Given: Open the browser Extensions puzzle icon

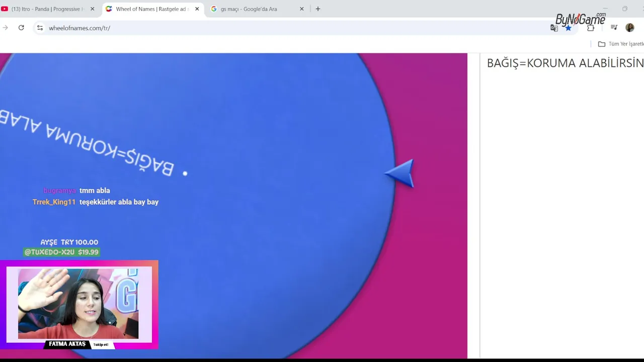Looking at the screenshot, I should pyautogui.click(x=591, y=28).
